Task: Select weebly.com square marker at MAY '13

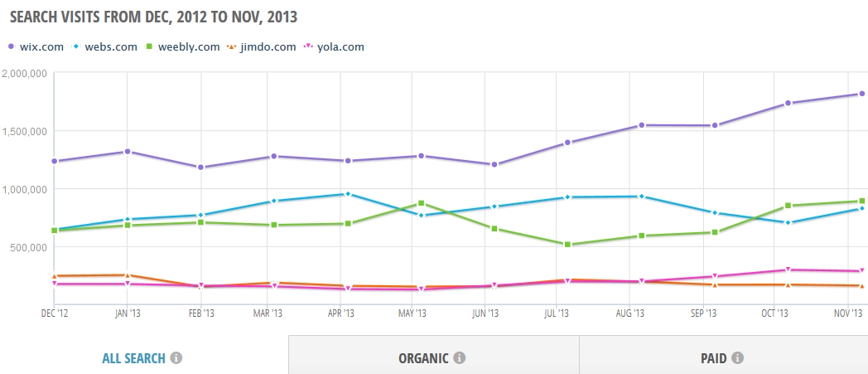Action: coord(422,203)
